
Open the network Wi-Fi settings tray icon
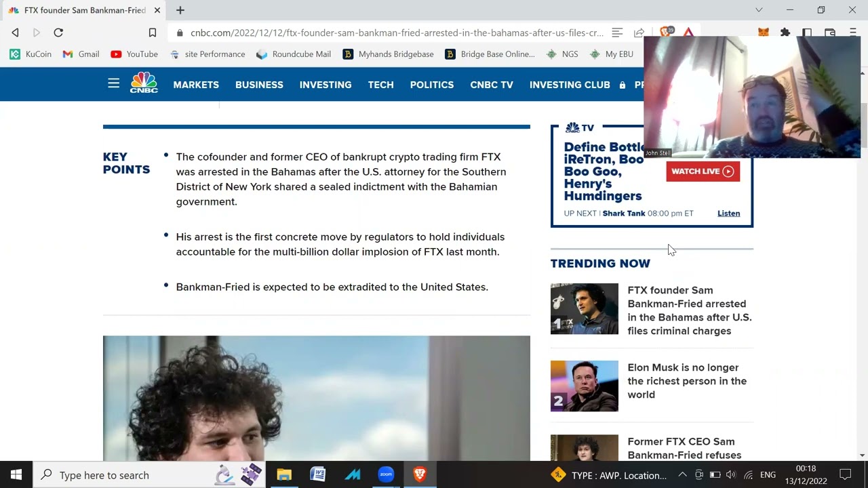[x=748, y=475]
